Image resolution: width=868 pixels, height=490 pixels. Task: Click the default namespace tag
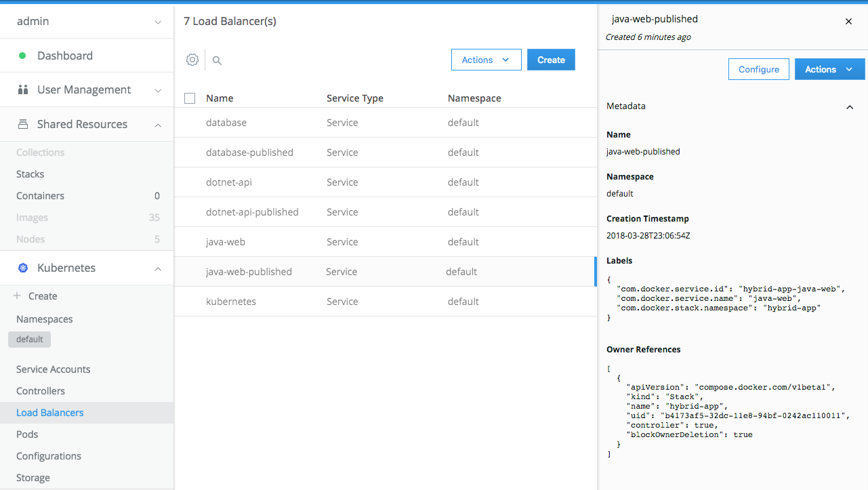[29, 340]
